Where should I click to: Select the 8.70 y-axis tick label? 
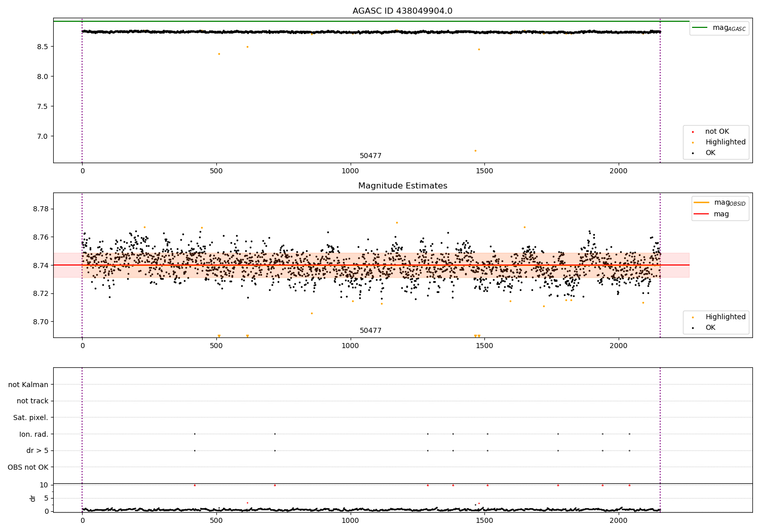point(41,322)
